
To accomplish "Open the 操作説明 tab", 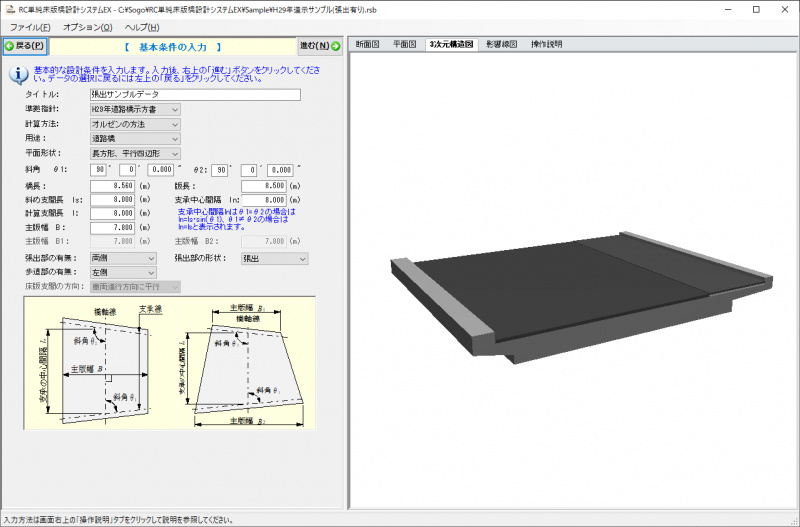I will click(546, 44).
